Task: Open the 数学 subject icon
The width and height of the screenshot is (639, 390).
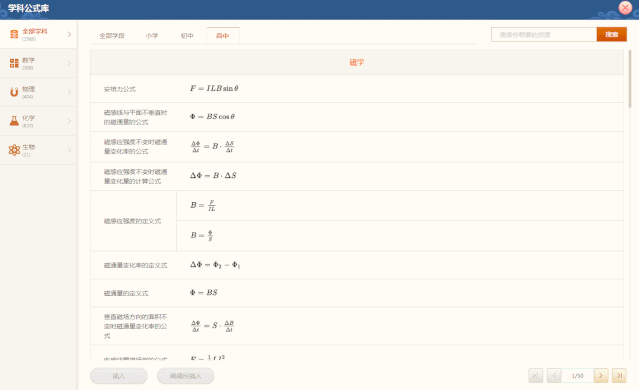Action: tap(14, 63)
